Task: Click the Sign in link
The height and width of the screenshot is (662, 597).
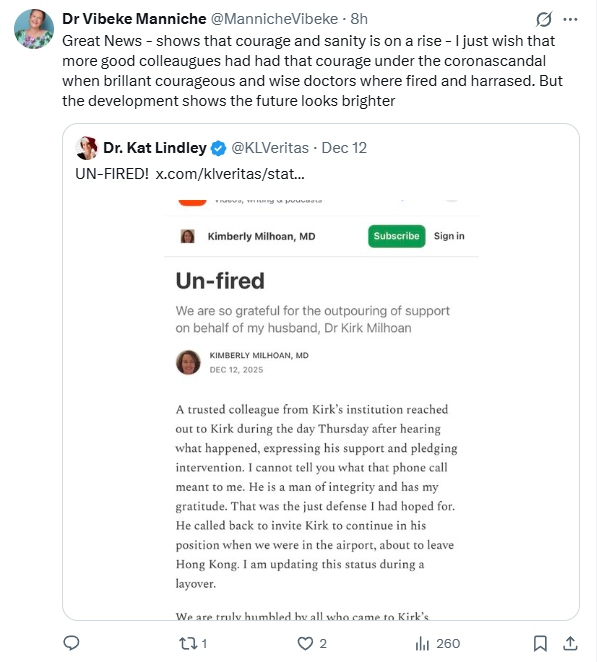Action: coord(449,236)
